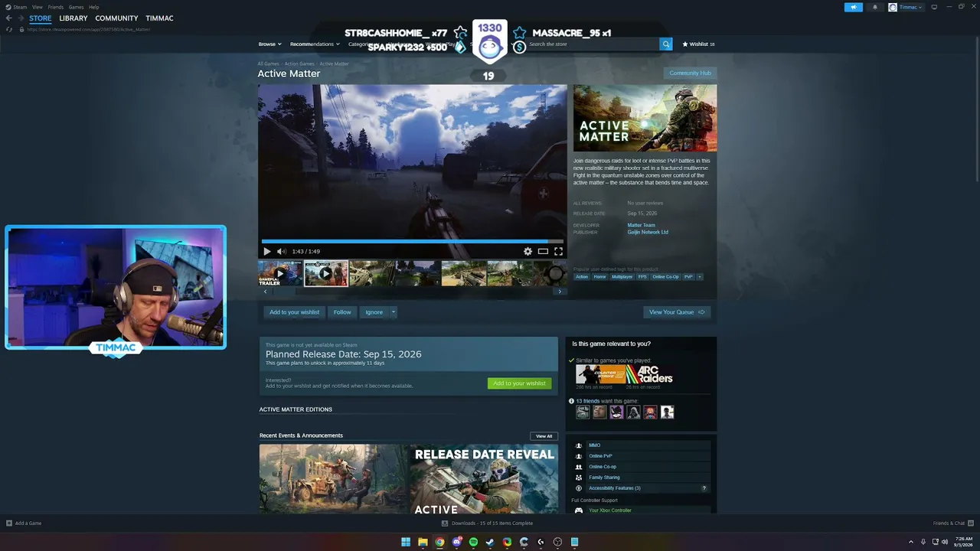Screen dimensions: 980x551
Task: Open Discord from the taskbar
Action: coord(456,542)
